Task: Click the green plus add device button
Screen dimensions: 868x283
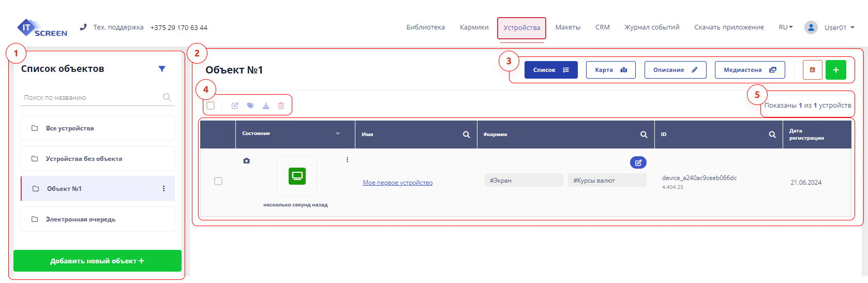Action: pos(835,70)
